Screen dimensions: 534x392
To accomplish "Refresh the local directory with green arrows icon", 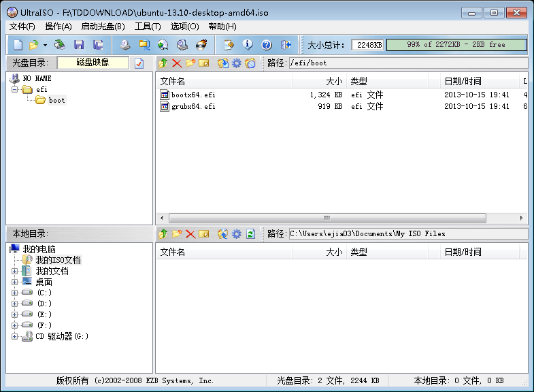I will tap(250, 233).
